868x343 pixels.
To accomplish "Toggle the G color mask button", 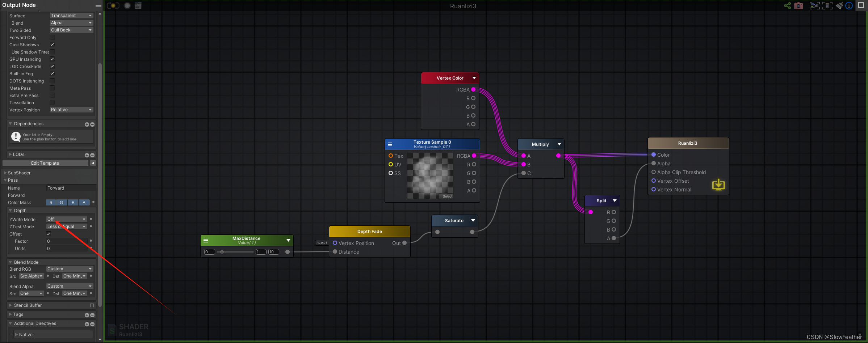I will pyautogui.click(x=62, y=203).
